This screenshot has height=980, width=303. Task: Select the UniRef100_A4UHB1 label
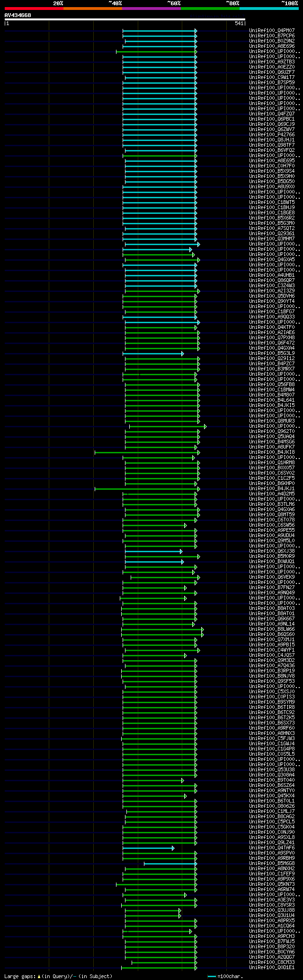coord(272,275)
